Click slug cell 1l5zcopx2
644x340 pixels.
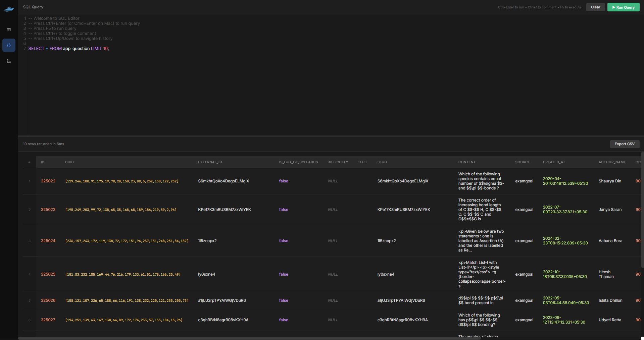[386, 241]
